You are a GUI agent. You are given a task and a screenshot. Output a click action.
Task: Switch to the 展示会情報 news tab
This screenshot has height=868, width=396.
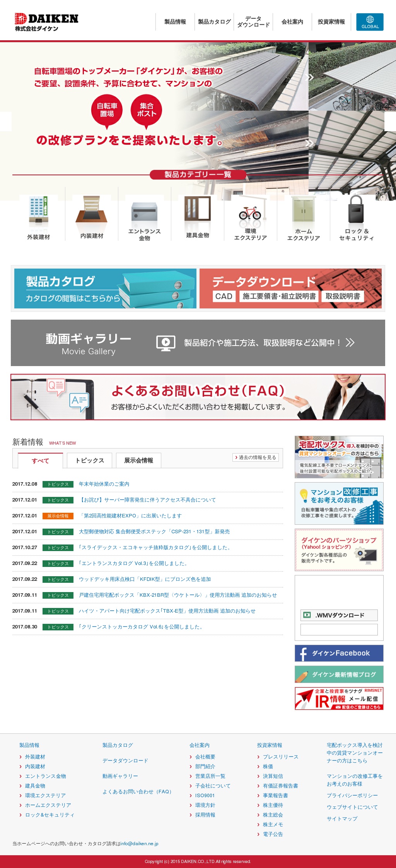point(138,461)
